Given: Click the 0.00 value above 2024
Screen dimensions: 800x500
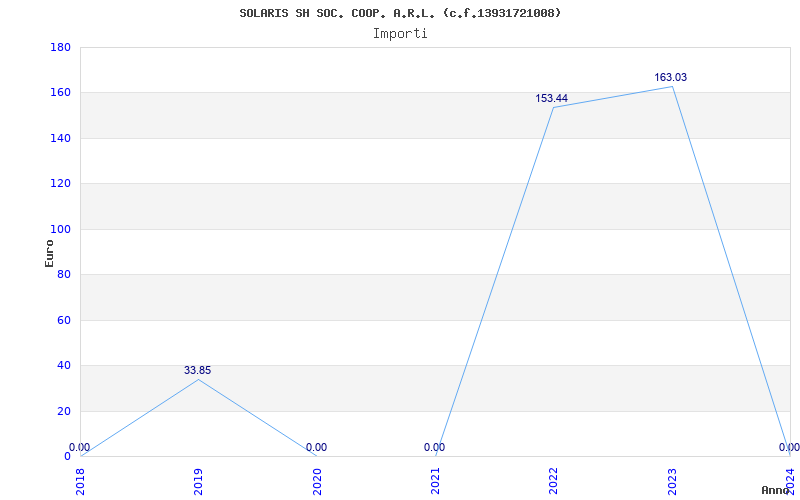Looking at the screenshot, I should pyautogui.click(x=789, y=447).
